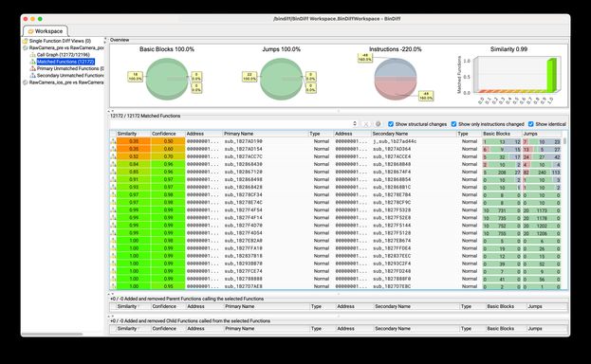Click the Primary Unmatched Functions icon
591x364 pixels.
point(33,68)
